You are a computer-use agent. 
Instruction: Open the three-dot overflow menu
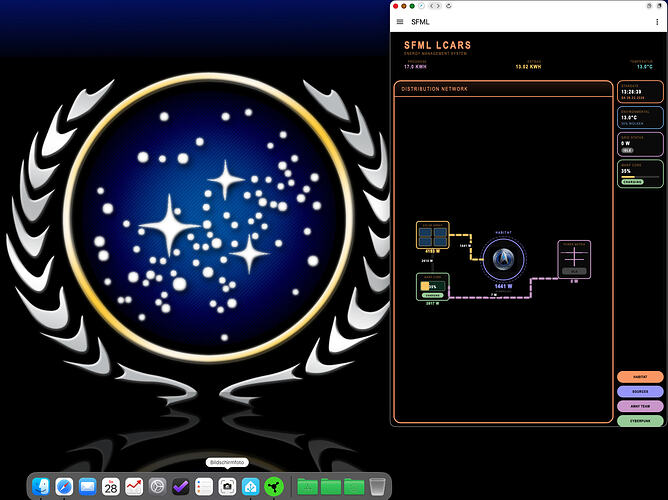pyautogui.click(x=656, y=22)
